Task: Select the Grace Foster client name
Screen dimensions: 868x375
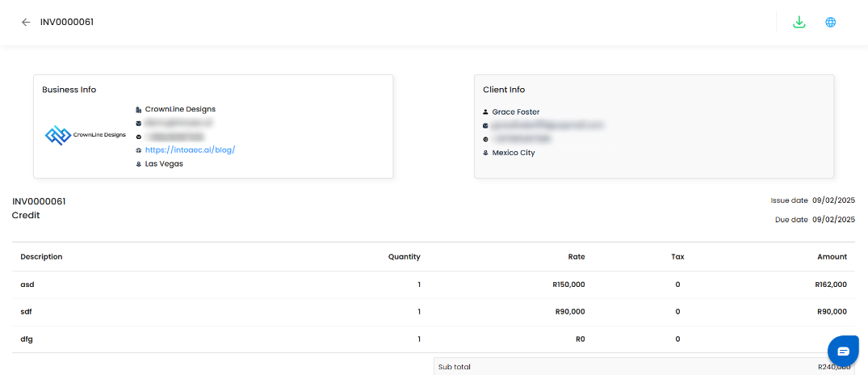Action: [x=516, y=112]
